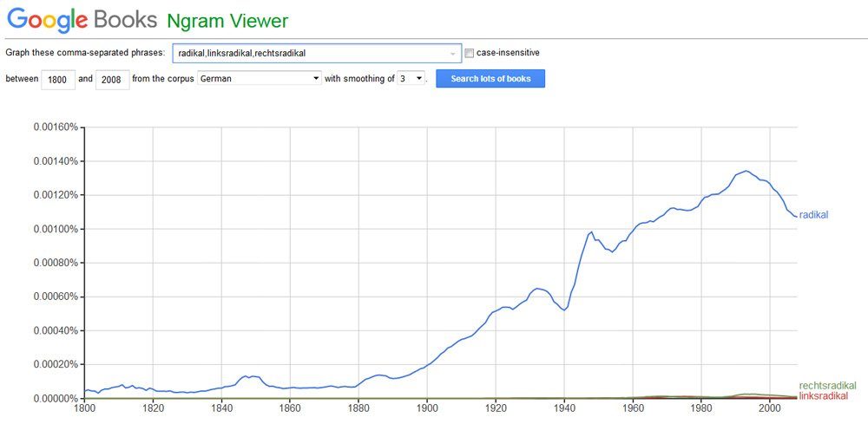Click the blue radikal line label
The height and width of the screenshot is (424, 868).
813,215
